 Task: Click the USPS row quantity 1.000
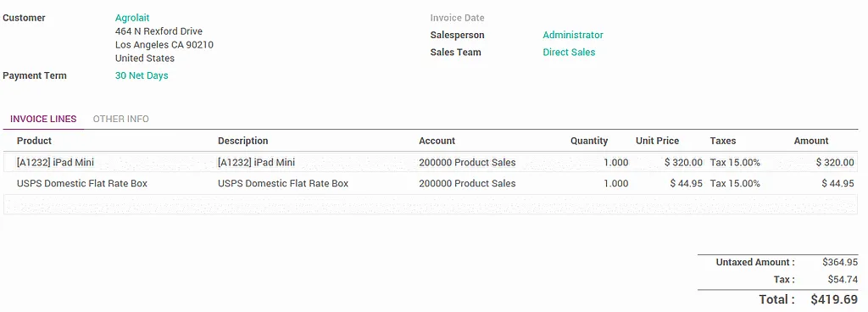pyautogui.click(x=615, y=183)
